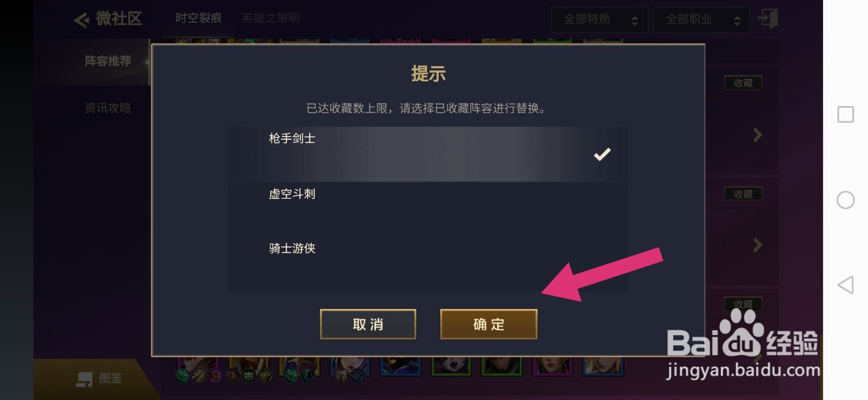868x400 pixels.
Task: Tap Android home circle icon
Action: pyautogui.click(x=845, y=200)
